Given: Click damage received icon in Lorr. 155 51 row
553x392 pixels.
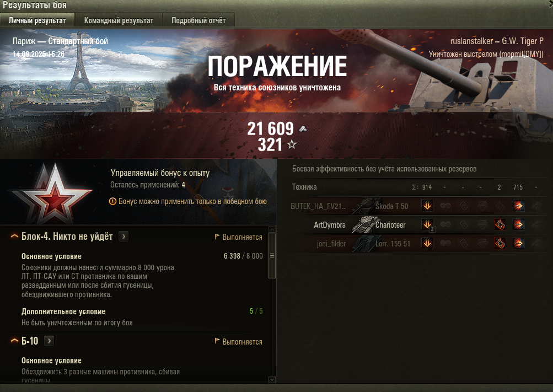Looking at the screenshot, I should (x=518, y=243).
